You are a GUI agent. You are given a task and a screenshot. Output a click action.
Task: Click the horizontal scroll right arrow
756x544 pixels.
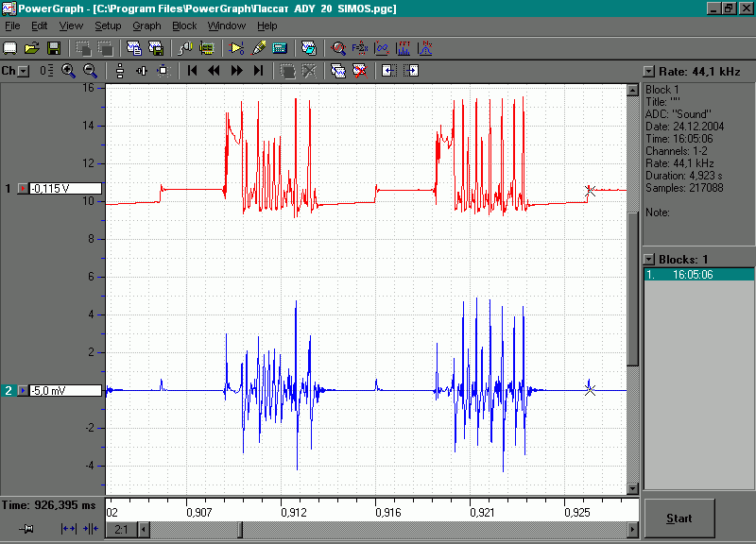click(x=632, y=530)
